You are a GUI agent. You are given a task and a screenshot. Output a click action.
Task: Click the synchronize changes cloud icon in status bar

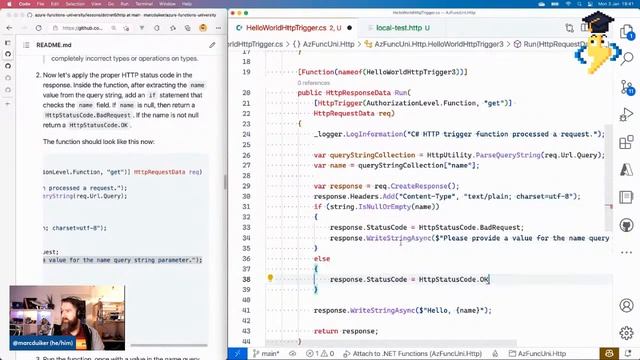tap(293, 353)
